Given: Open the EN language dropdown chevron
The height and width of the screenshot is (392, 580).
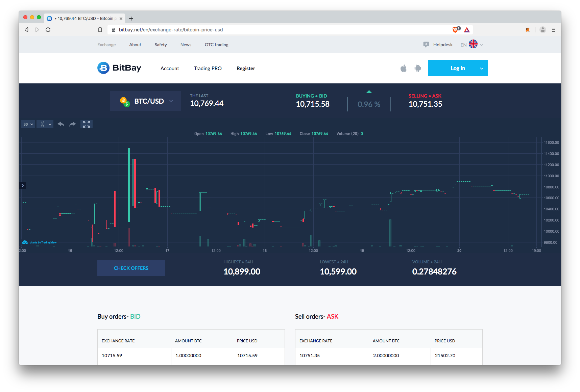Looking at the screenshot, I should coord(482,45).
